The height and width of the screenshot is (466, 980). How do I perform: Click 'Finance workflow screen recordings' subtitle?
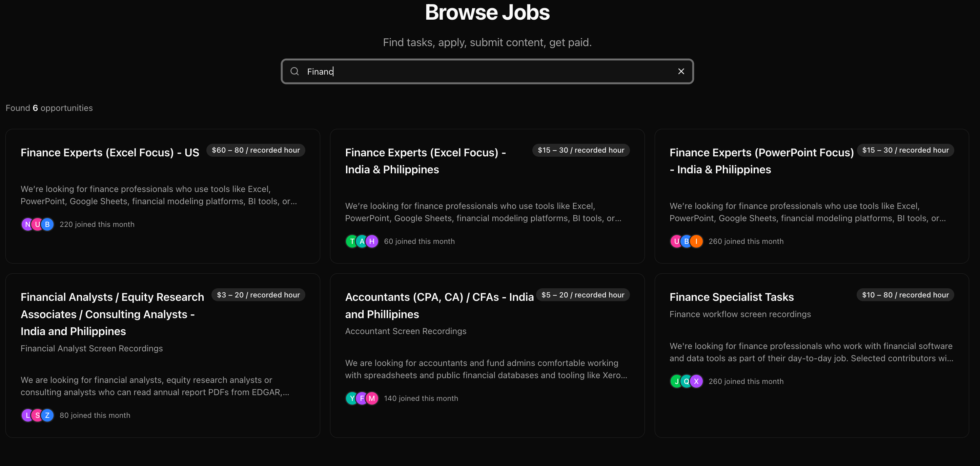(x=740, y=314)
